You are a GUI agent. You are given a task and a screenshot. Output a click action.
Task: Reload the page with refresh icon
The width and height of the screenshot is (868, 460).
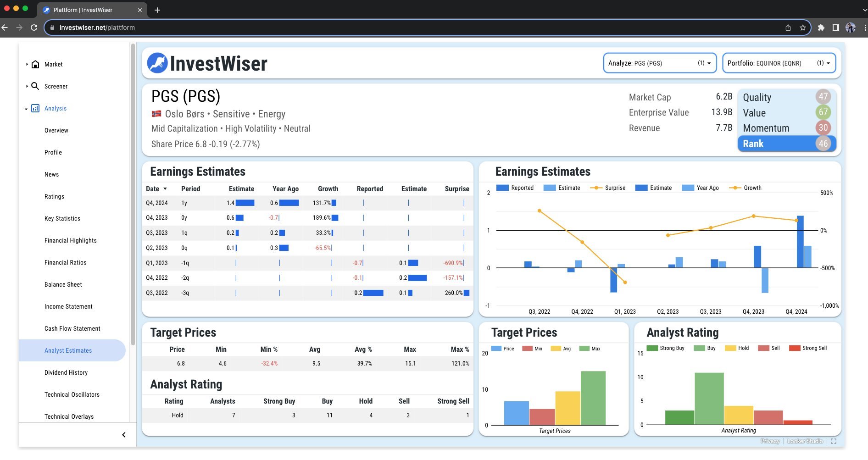coord(34,28)
